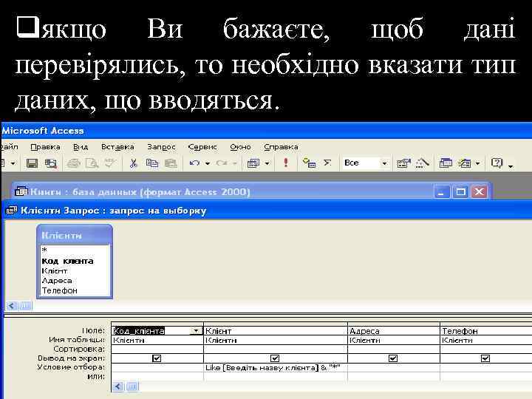Click the Книги database window icon
Image resolution: width=532 pixels, height=399 pixels.
point(21,191)
